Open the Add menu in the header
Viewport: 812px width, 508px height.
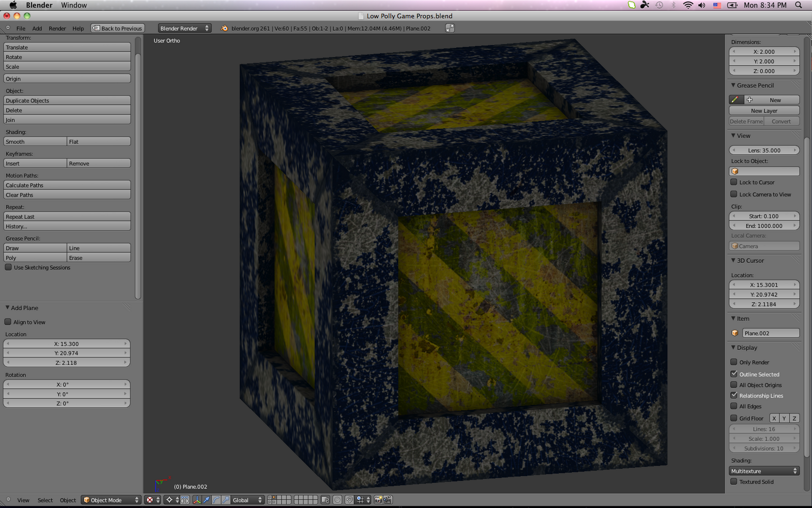click(37, 28)
